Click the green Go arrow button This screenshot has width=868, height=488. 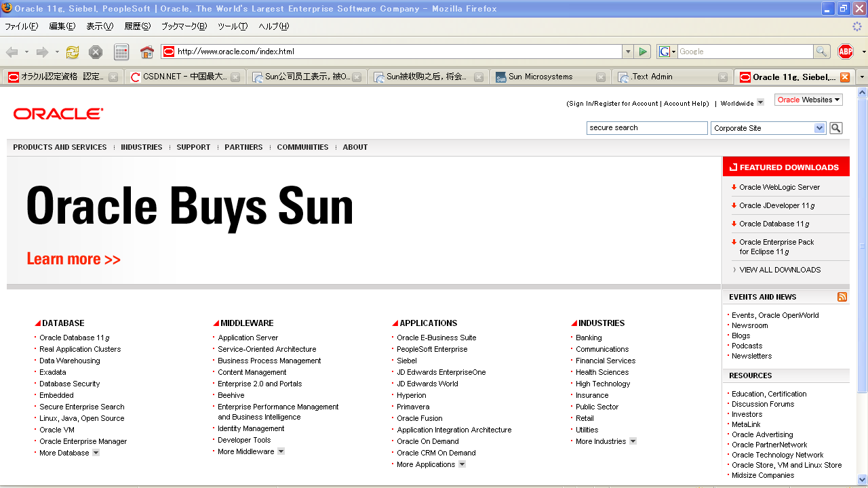pos(644,52)
